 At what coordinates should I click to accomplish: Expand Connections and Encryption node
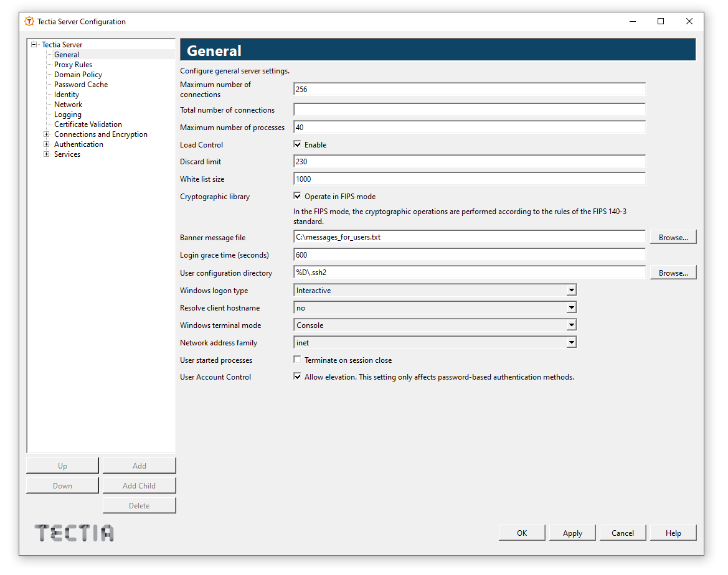tap(47, 134)
